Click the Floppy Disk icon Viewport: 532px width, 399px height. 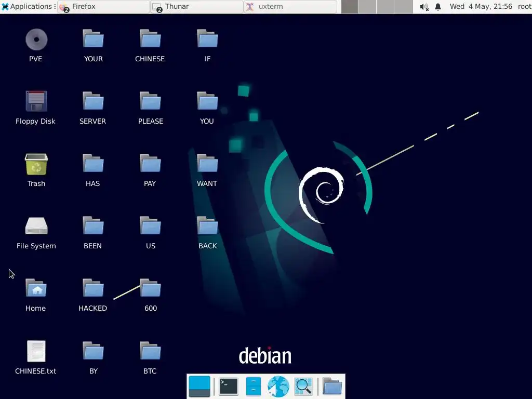(36, 101)
